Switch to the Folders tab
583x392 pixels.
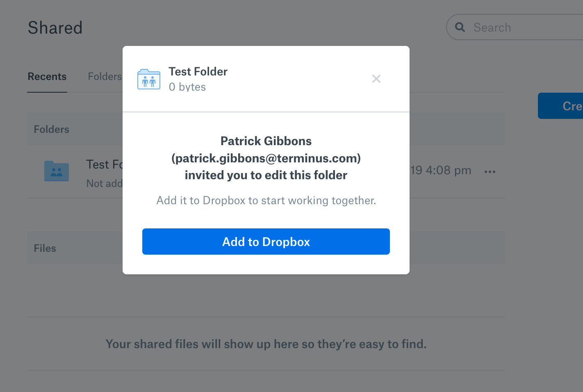105,77
